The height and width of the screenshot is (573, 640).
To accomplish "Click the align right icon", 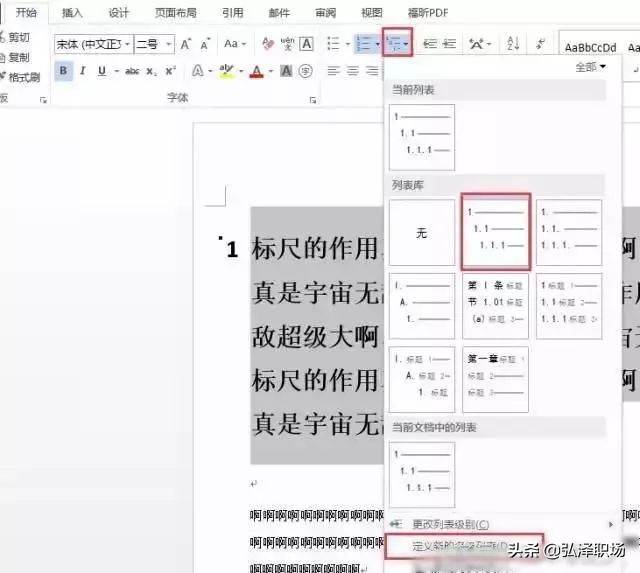I will [x=372, y=71].
